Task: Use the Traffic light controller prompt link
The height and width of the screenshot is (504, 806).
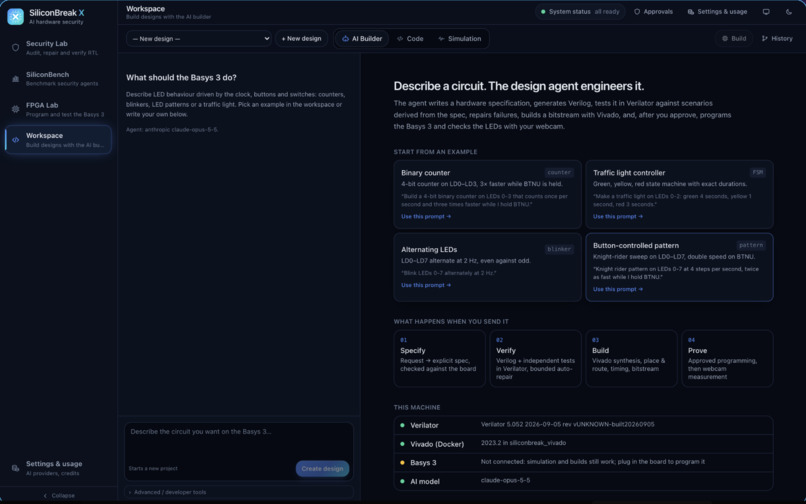Action: coord(618,217)
